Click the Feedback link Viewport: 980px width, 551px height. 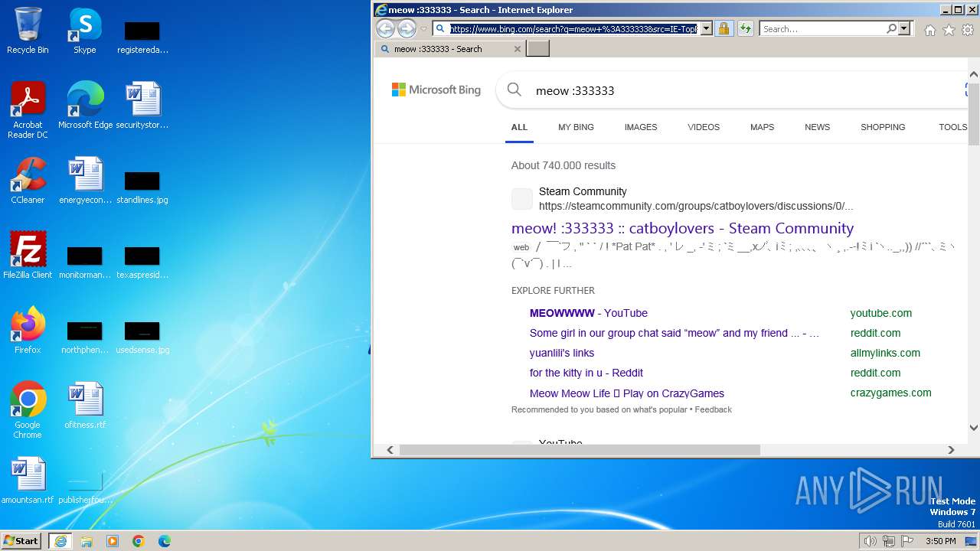point(714,409)
